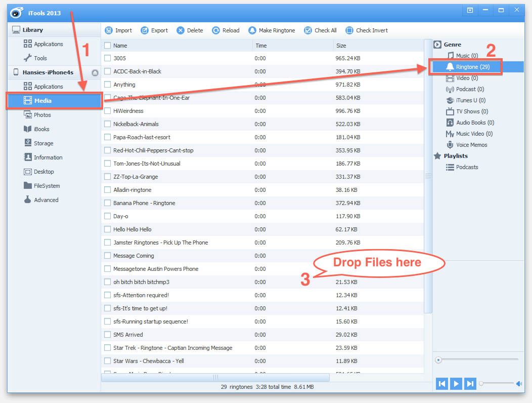Click the Check All icon
The width and height of the screenshot is (532, 403).
(x=308, y=30)
